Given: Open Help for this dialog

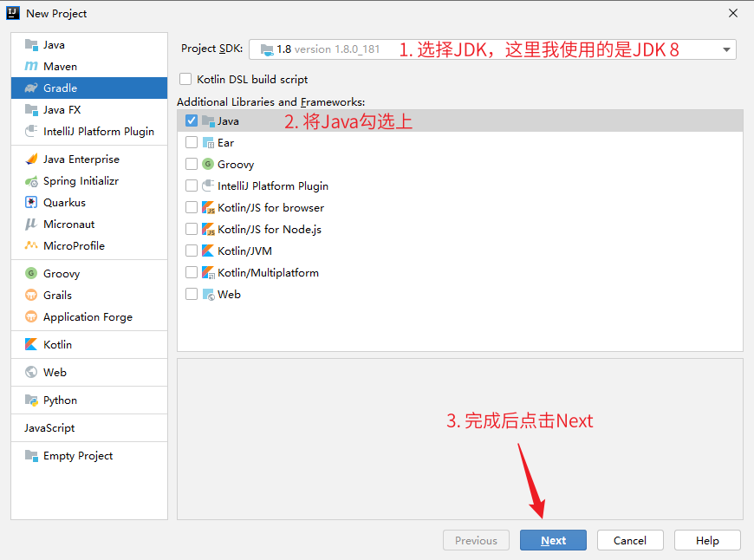Looking at the screenshot, I should point(707,540).
